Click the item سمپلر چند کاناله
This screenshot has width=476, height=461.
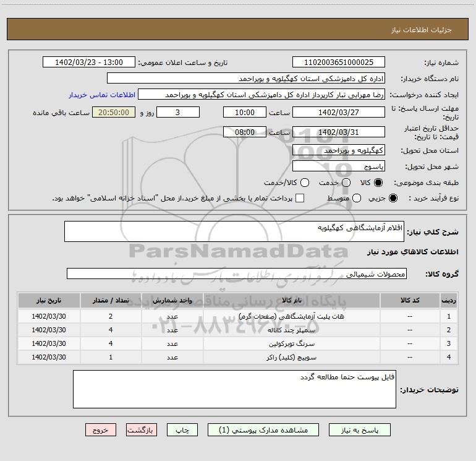[x=291, y=330]
